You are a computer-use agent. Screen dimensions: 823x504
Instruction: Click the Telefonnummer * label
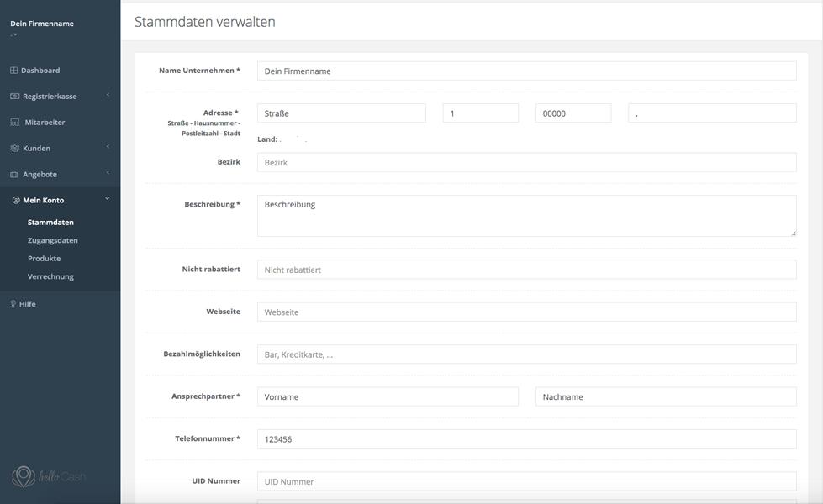(x=208, y=438)
